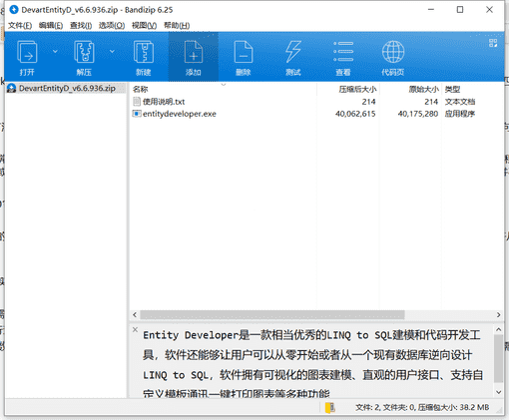Open the 查看 view options icon
The width and height of the screenshot is (509, 420).
(x=343, y=57)
